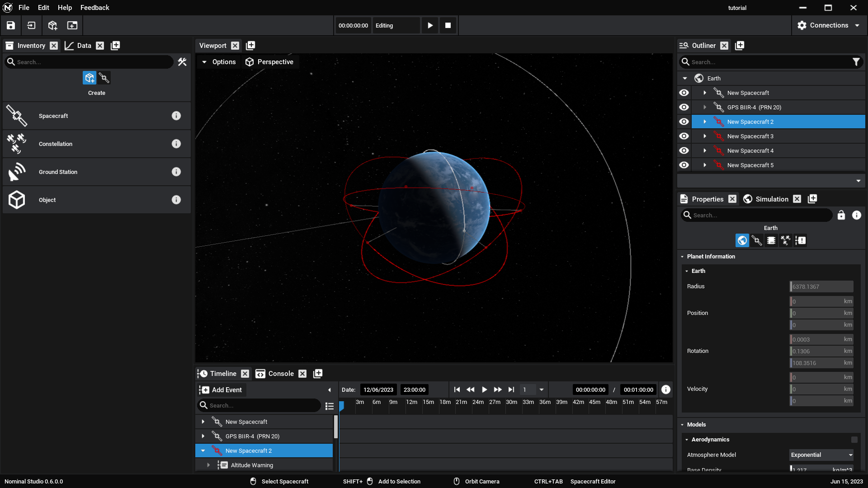Play the simulation from the top bar

click(x=430, y=25)
